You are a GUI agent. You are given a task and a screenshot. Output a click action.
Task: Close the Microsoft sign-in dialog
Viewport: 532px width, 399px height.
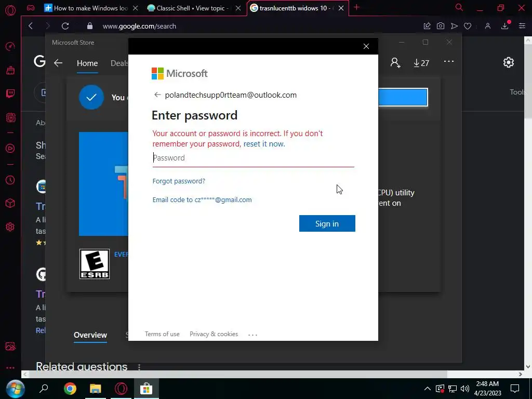(x=366, y=46)
